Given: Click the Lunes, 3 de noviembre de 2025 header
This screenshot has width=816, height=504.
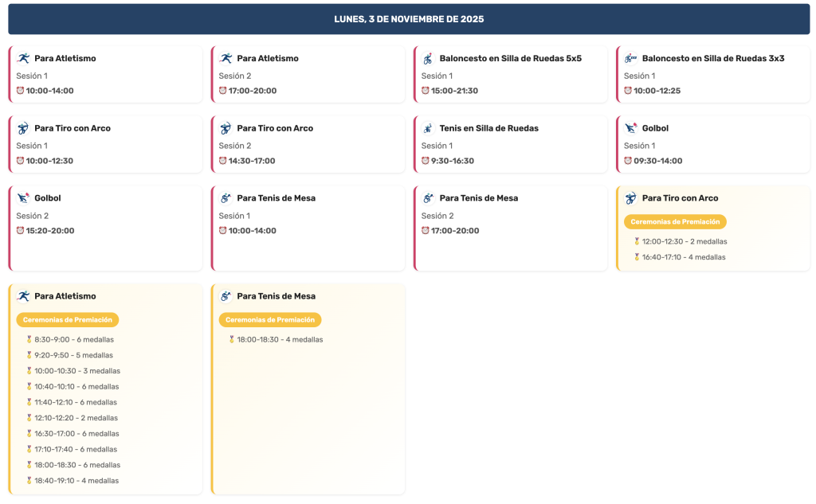Looking at the screenshot, I should (x=409, y=19).
